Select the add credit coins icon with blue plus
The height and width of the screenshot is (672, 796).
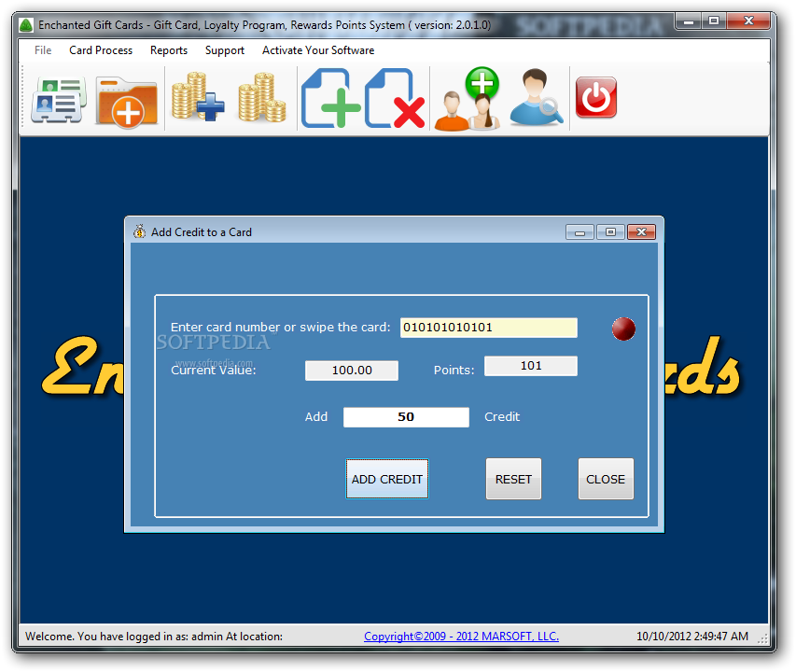pyautogui.click(x=198, y=97)
